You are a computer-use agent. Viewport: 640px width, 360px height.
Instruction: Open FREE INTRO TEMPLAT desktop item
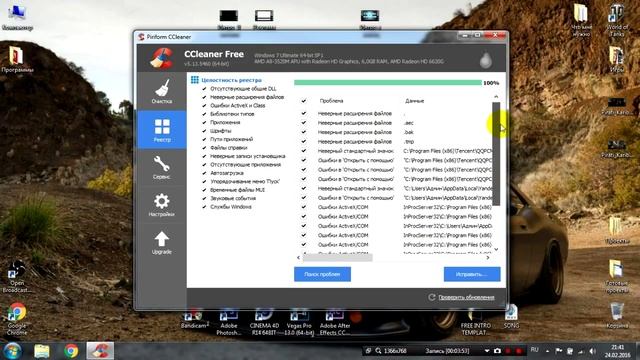pos(476,322)
